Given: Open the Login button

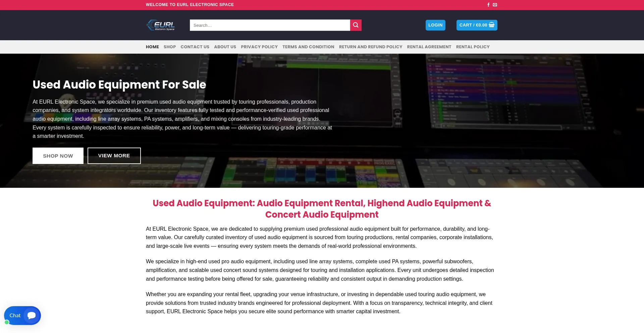Looking at the screenshot, I should pos(435,25).
